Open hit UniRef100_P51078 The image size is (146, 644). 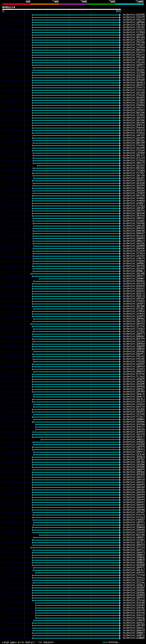134,20
